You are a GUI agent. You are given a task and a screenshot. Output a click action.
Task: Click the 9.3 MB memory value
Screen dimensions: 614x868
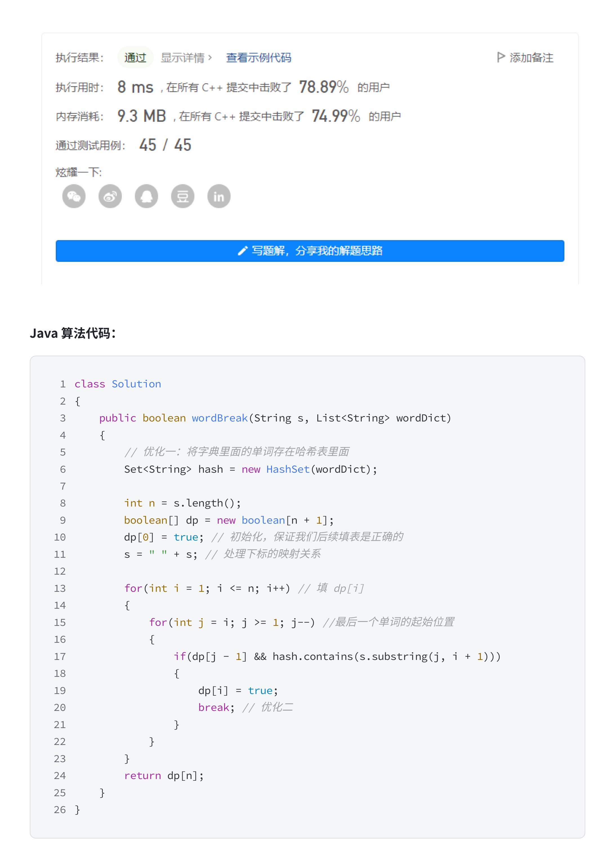141,116
